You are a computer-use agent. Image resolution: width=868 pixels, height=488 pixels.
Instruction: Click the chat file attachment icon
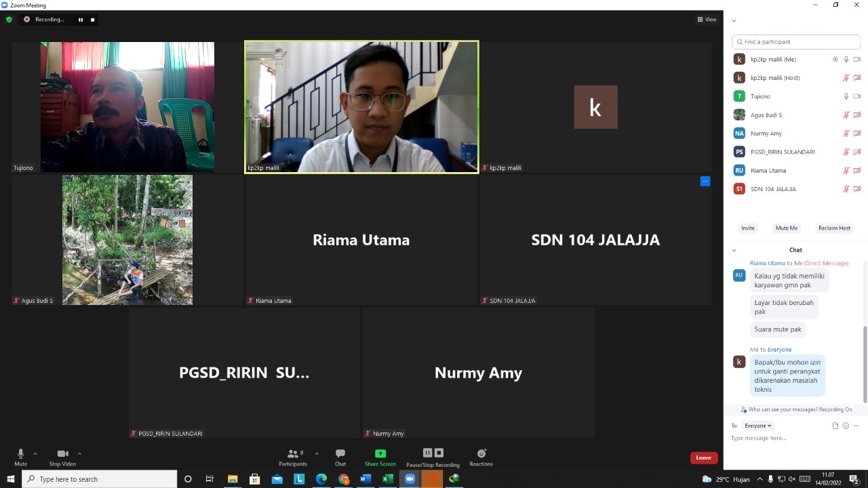point(835,426)
